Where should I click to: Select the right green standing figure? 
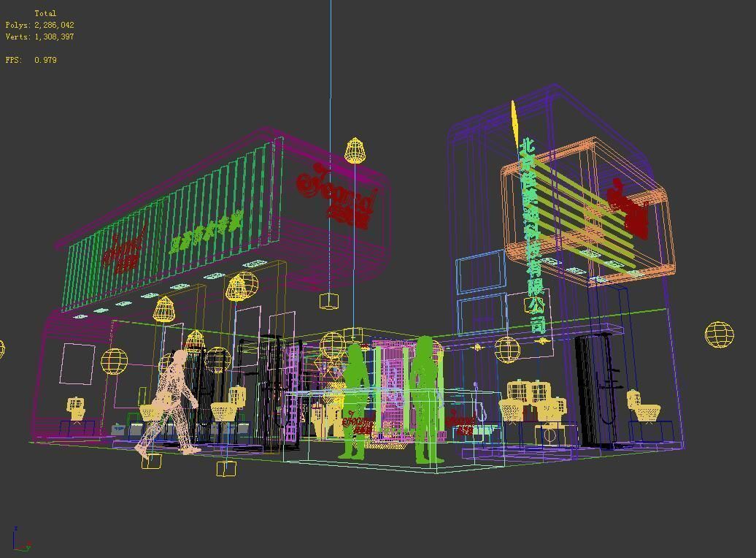(x=427, y=400)
